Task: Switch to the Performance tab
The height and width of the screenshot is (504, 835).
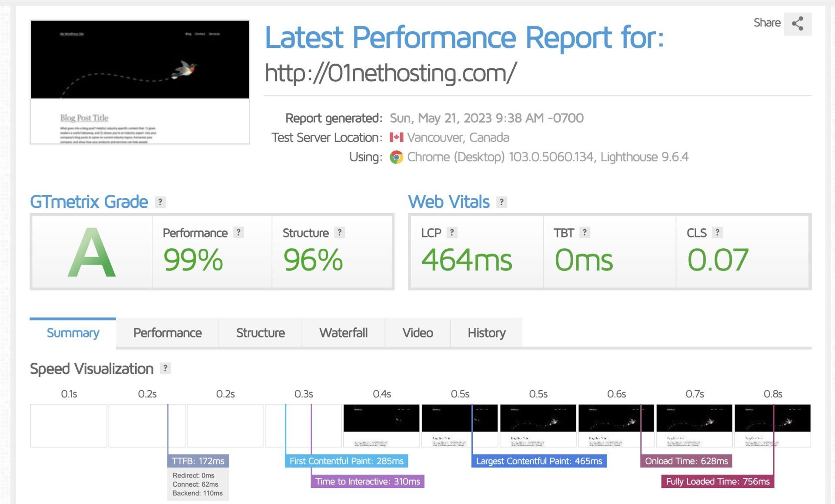Action: click(x=167, y=333)
